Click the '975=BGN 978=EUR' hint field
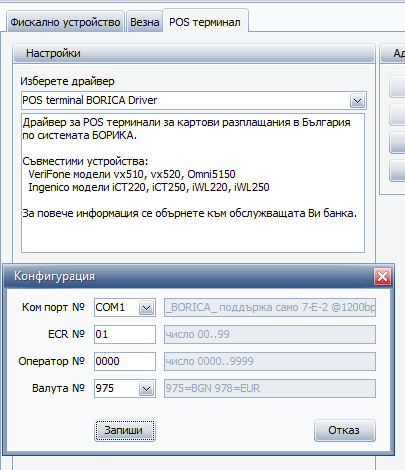 coord(270,388)
